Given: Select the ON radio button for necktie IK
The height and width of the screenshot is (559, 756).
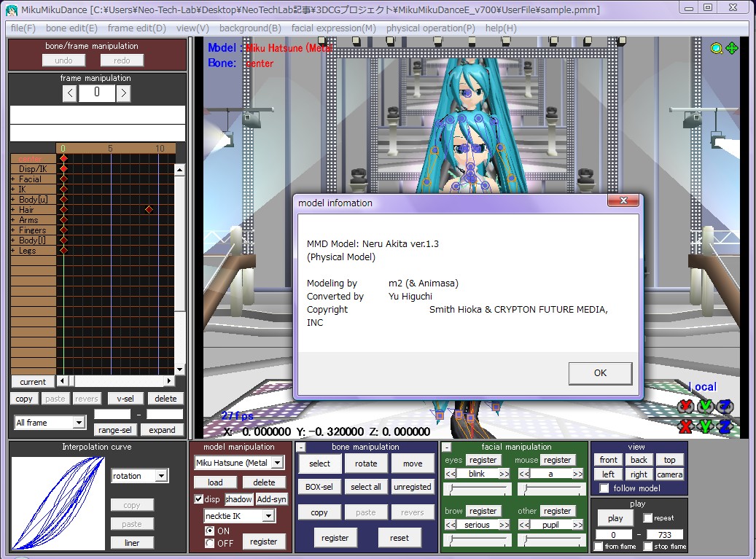Looking at the screenshot, I should click(210, 531).
